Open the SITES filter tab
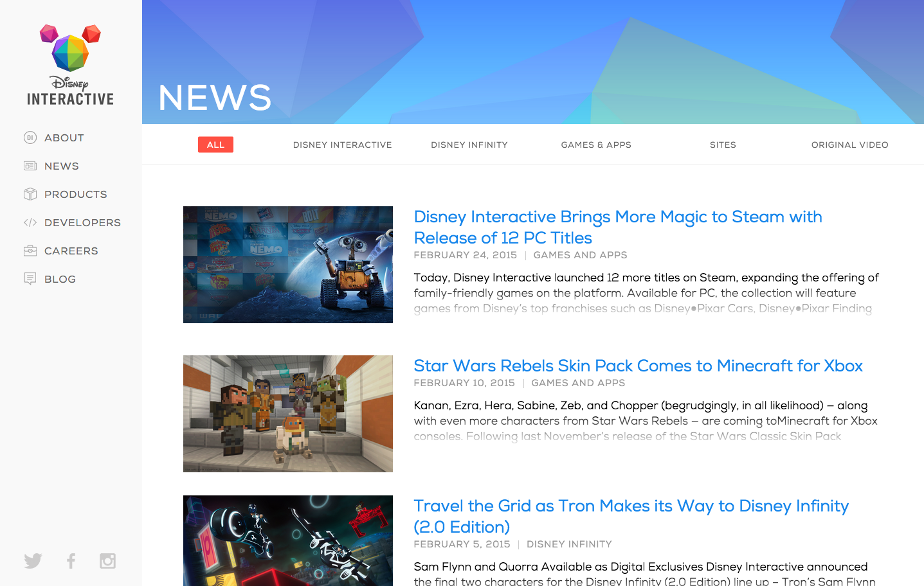Image resolution: width=924 pixels, height=586 pixels. pyautogui.click(x=723, y=145)
